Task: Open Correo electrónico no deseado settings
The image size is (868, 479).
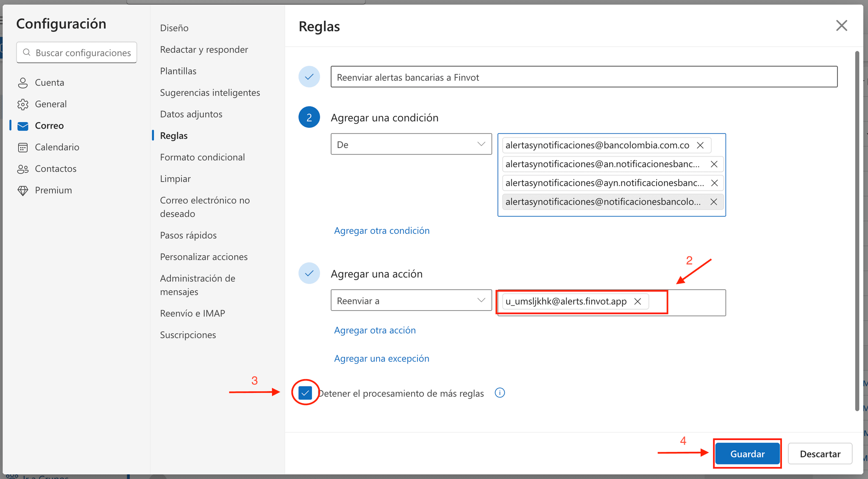Action: click(x=205, y=207)
